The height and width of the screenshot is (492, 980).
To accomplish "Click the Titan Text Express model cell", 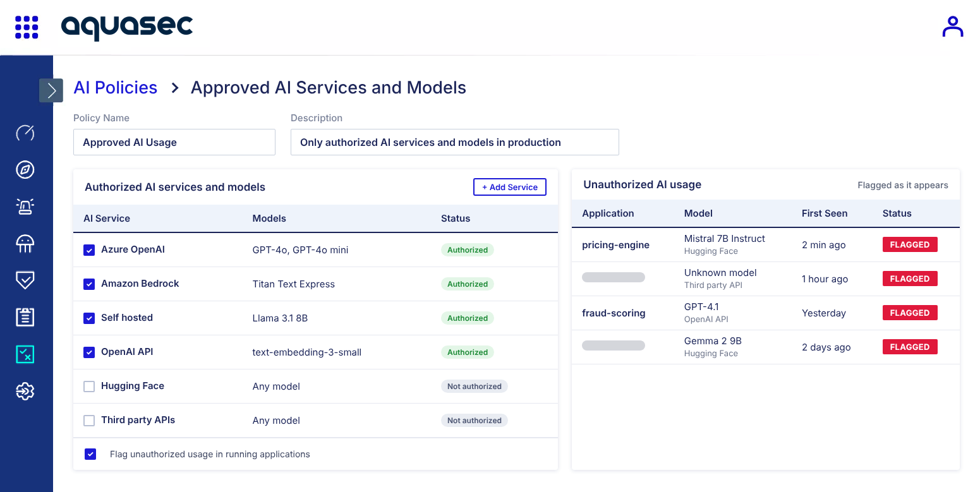I will coord(294,284).
